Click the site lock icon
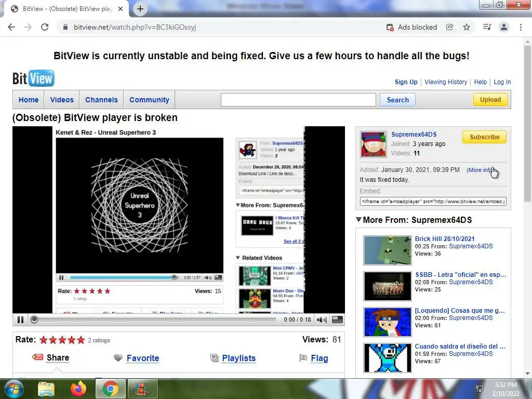532x399 pixels. (x=65, y=27)
